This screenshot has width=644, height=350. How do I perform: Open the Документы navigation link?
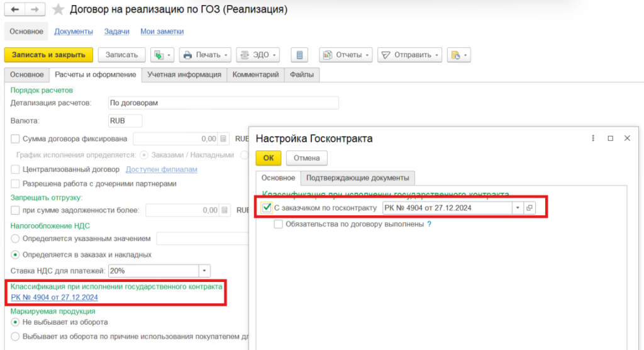point(74,31)
